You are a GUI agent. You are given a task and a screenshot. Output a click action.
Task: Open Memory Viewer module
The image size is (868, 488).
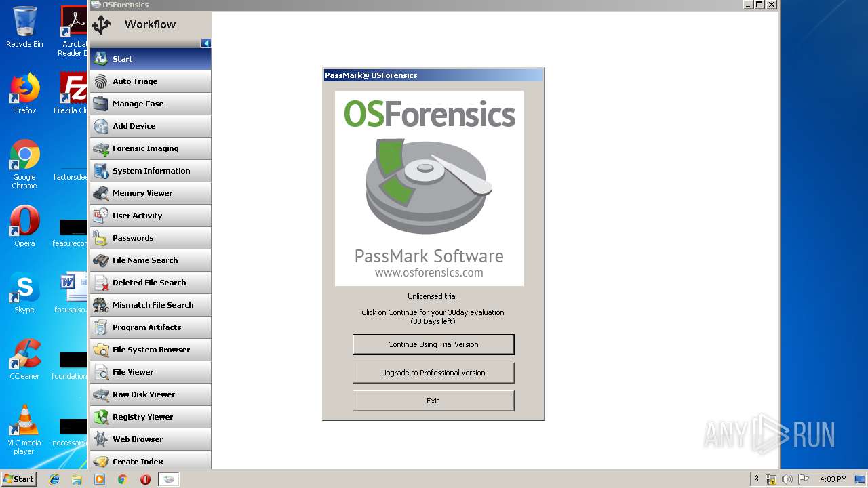tap(150, 193)
